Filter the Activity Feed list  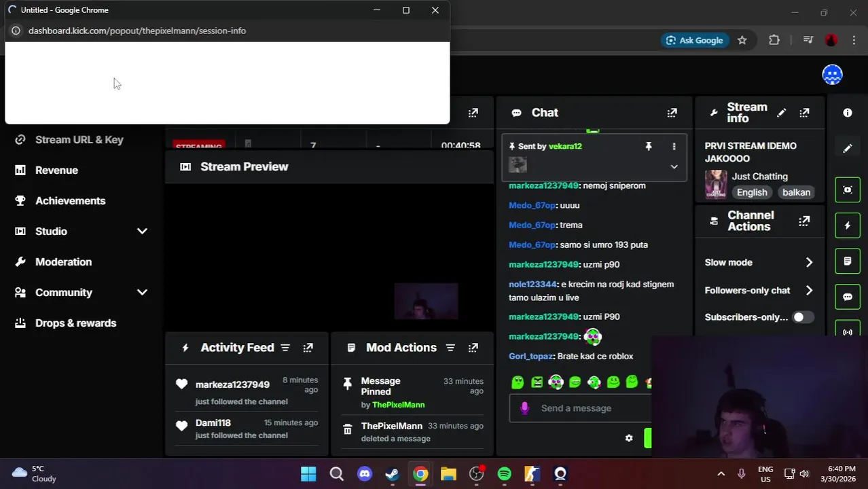(285, 348)
